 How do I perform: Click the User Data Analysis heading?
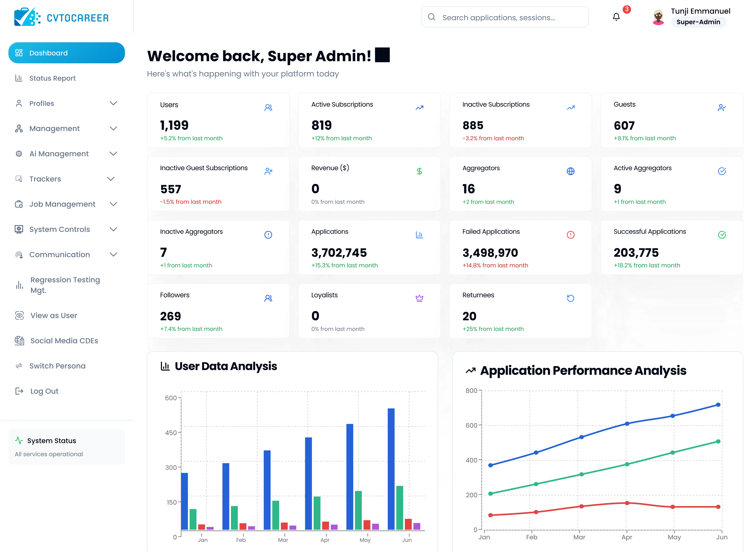coord(226,366)
